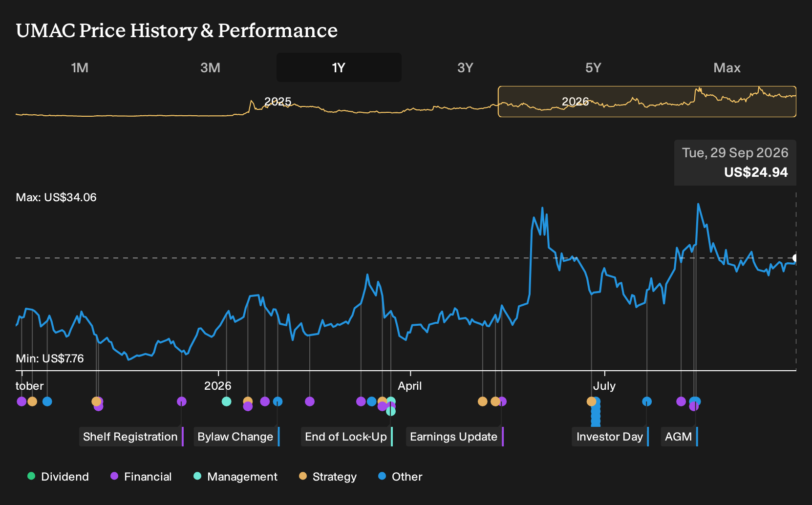Click the April axis label
812x505 pixels.
click(409, 386)
